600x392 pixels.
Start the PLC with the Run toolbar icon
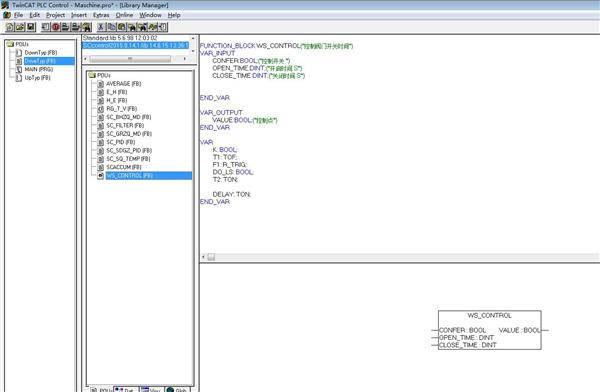click(46, 27)
